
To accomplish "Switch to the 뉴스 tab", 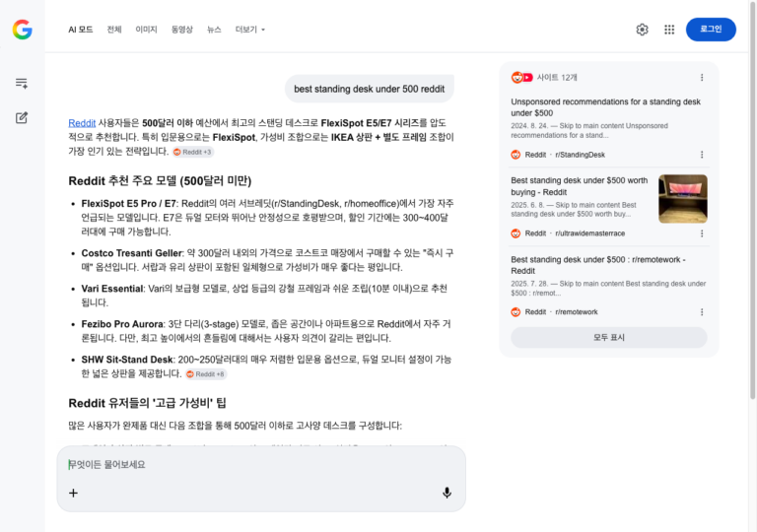I will click(x=214, y=30).
